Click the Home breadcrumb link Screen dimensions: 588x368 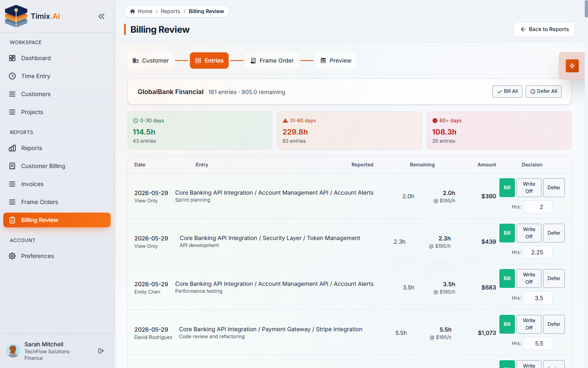click(x=141, y=11)
